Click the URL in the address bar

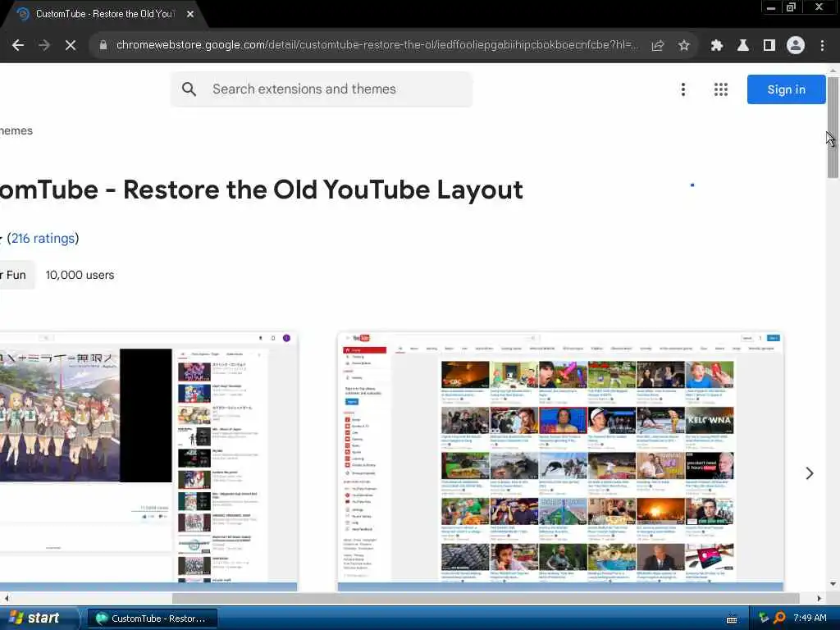[x=377, y=45]
